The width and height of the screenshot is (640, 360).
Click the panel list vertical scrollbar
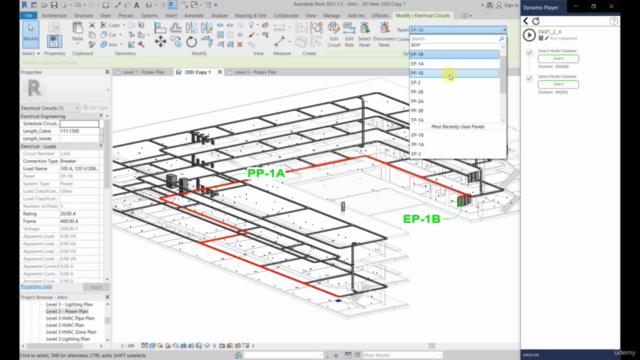(x=503, y=76)
